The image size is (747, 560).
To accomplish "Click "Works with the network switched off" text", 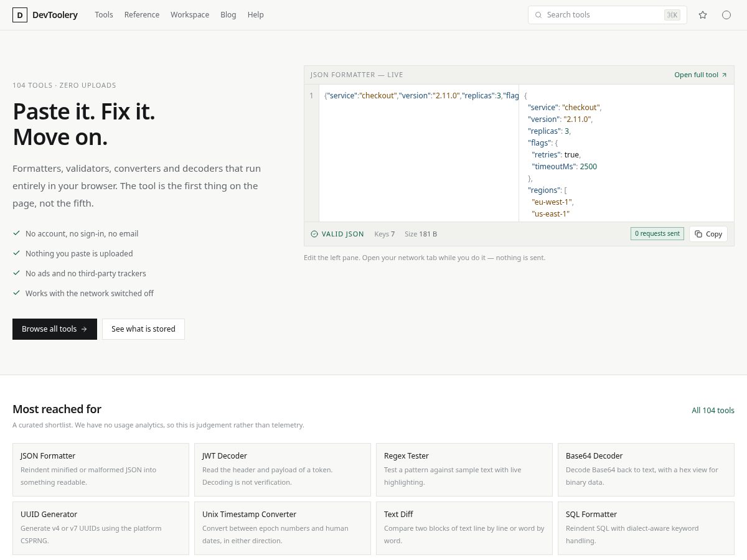I will (x=90, y=294).
